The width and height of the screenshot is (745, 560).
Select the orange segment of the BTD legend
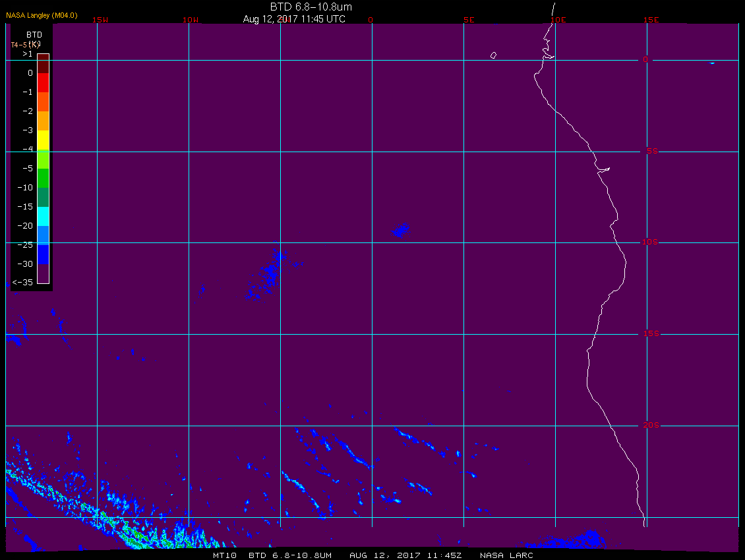[44, 121]
